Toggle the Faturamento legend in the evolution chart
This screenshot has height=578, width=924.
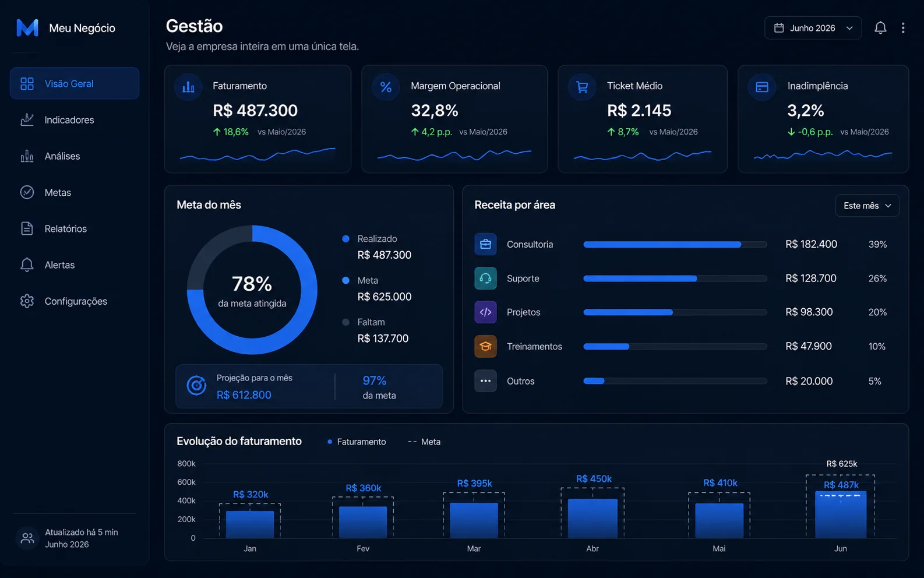[357, 442]
